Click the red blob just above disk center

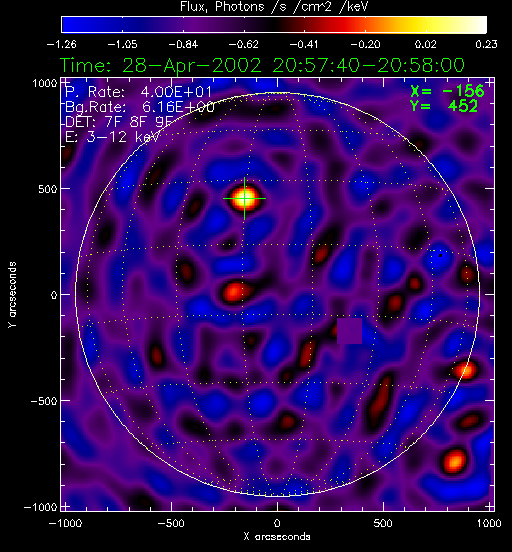point(321,252)
